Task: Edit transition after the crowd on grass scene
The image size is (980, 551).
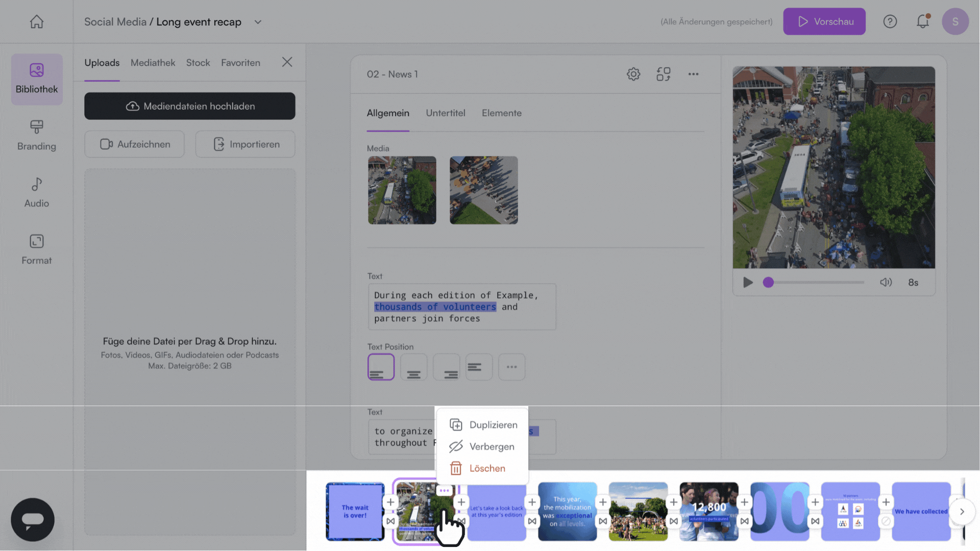Action: pos(674,521)
